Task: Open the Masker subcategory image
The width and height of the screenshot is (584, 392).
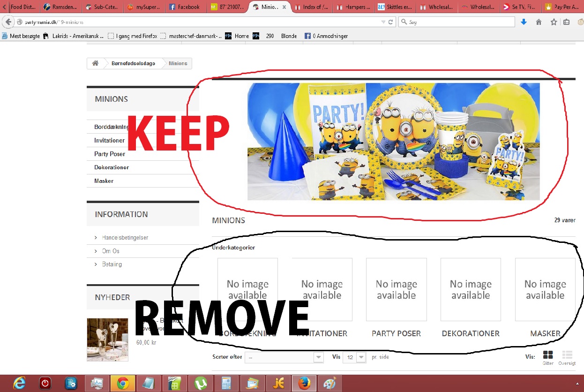Action: (545, 289)
